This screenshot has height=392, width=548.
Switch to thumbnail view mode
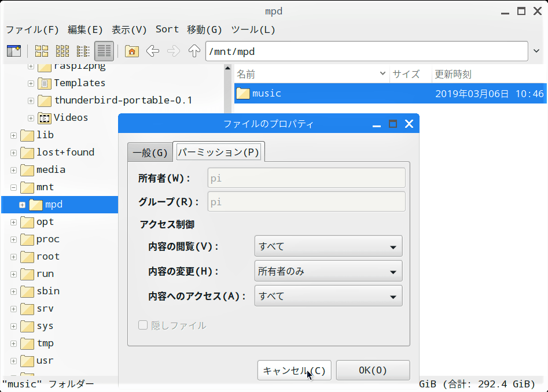[62, 51]
